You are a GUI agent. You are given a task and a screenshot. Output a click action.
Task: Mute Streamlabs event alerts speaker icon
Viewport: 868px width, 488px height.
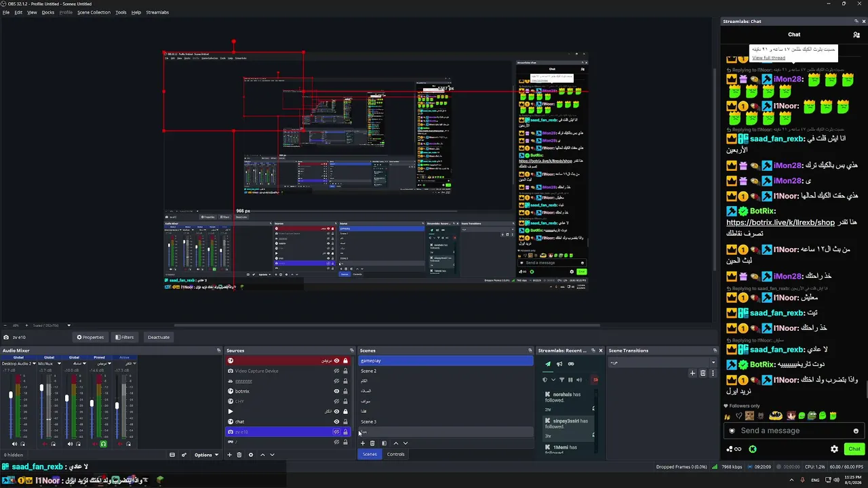pos(578,380)
